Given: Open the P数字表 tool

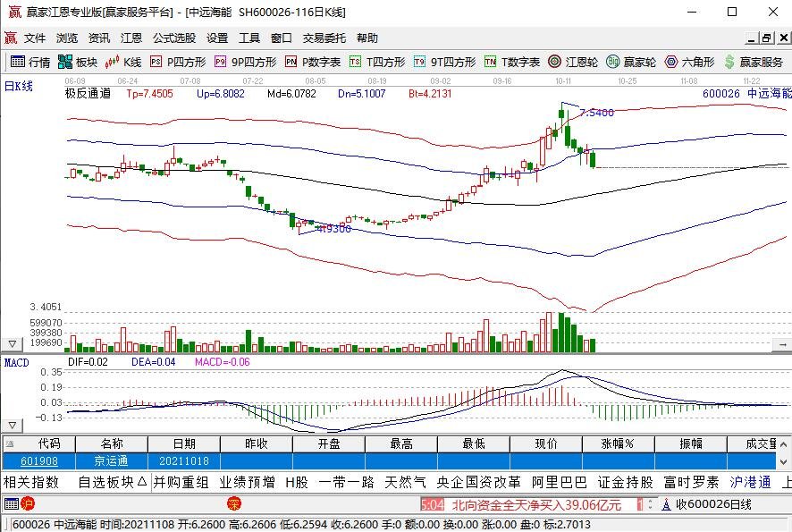Looking at the screenshot, I should pos(313,63).
